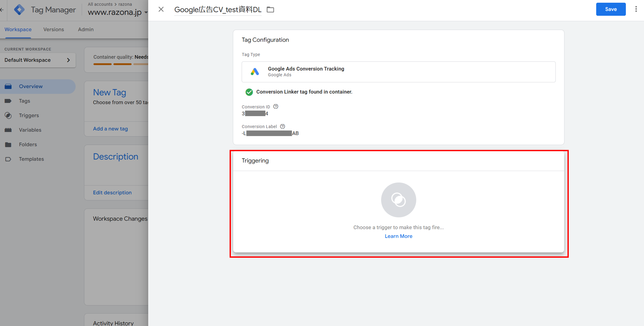
Task: Click the Conversion ID value
Action: tap(255, 114)
